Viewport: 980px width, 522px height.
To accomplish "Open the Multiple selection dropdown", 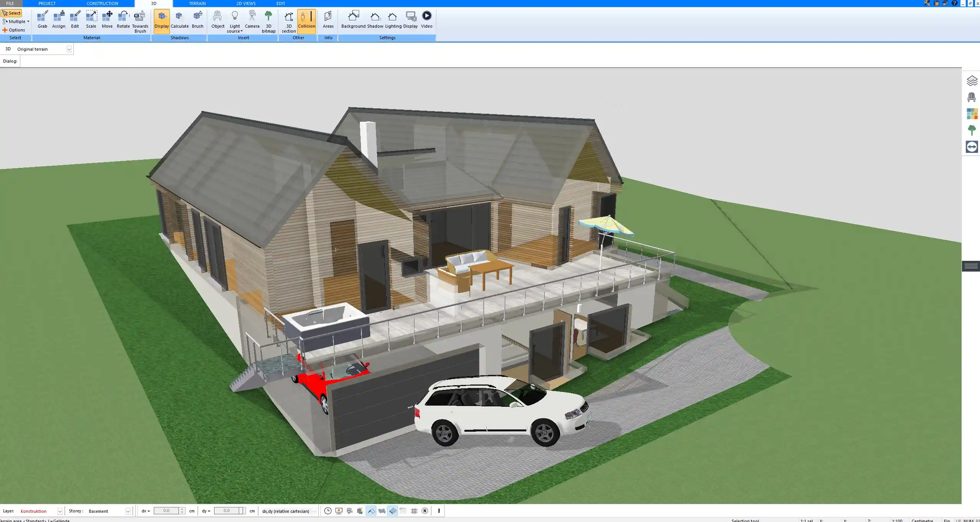I will 16,22.
